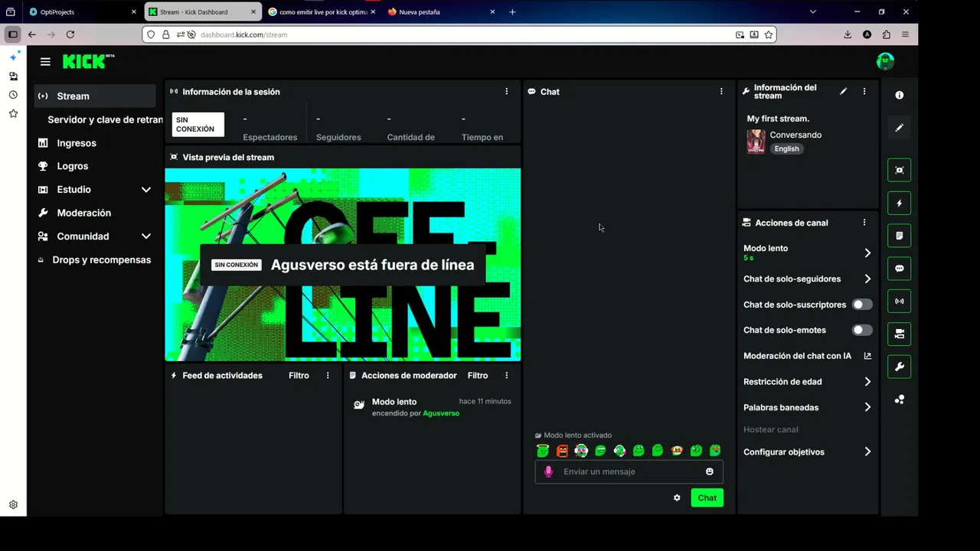Screen dimensions: 980x551
Task: Click the pencil edit icon in the right rail
Action: (900, 128)
